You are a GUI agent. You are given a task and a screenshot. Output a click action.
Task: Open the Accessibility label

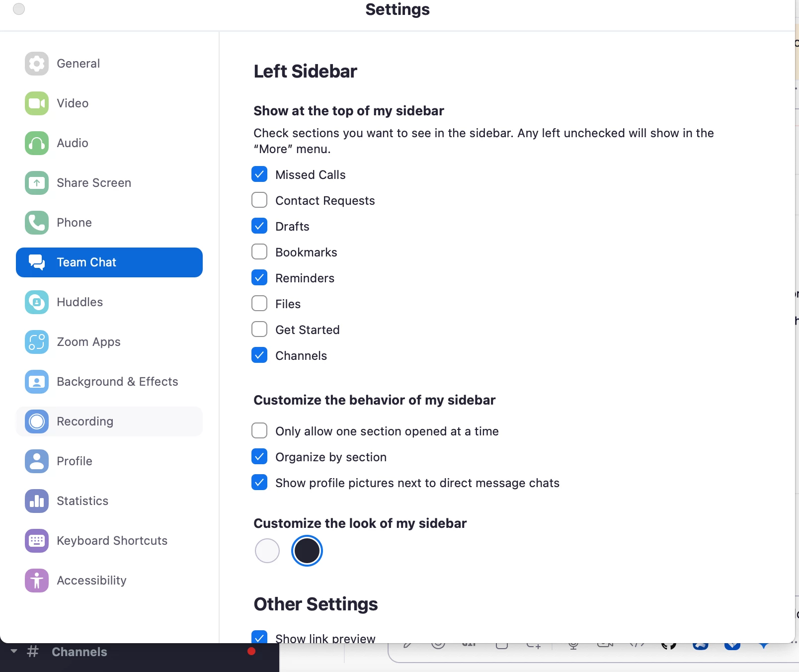click(91, 581)
